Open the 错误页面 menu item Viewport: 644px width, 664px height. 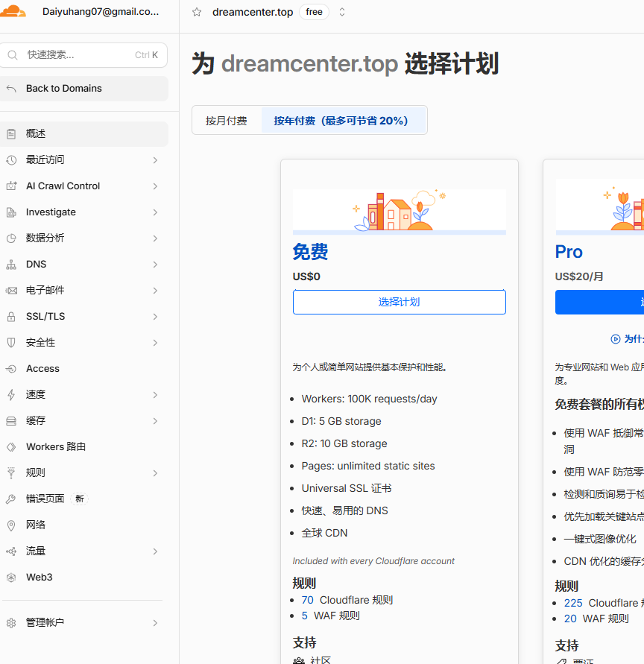[84, 499]
